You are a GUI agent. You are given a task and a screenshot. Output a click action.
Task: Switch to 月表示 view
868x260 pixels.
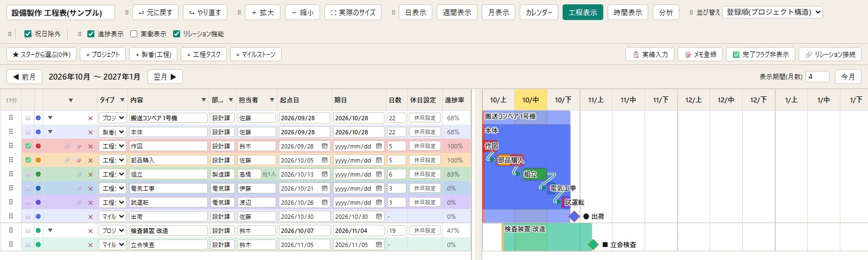tap(499, 12)
